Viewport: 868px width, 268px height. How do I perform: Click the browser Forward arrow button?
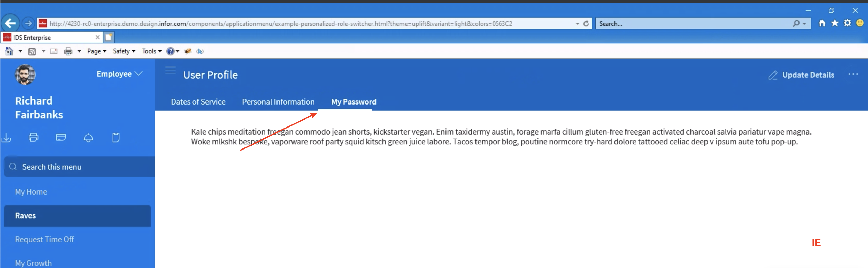click(28, 23)
